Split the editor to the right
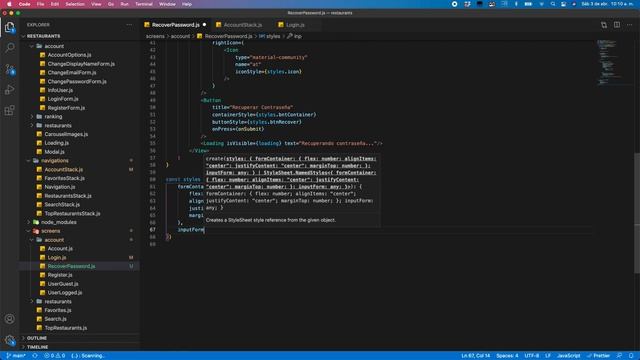The image size is (640, 360). (617, 25)
